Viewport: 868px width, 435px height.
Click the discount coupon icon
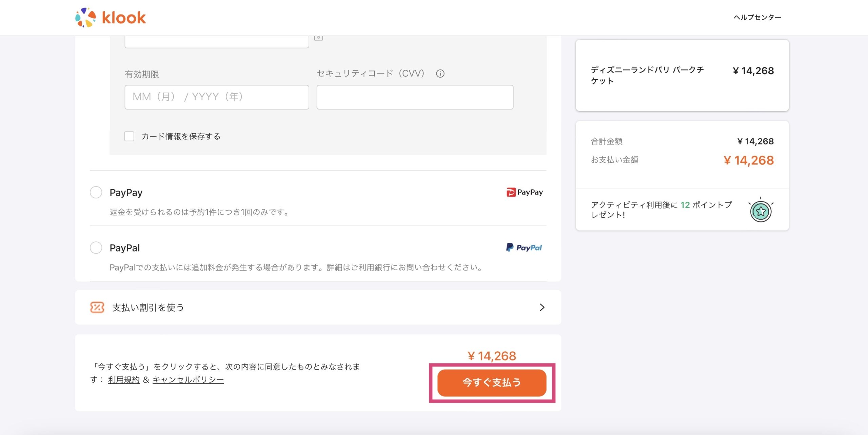point(97,307)
